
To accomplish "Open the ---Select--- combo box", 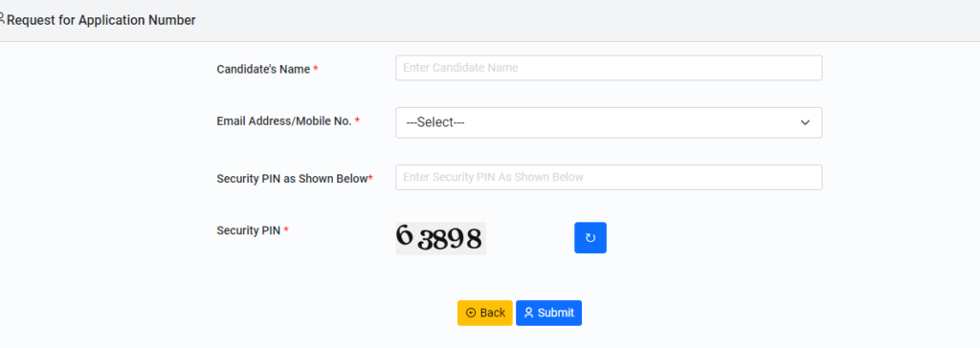I will (609, 122).
